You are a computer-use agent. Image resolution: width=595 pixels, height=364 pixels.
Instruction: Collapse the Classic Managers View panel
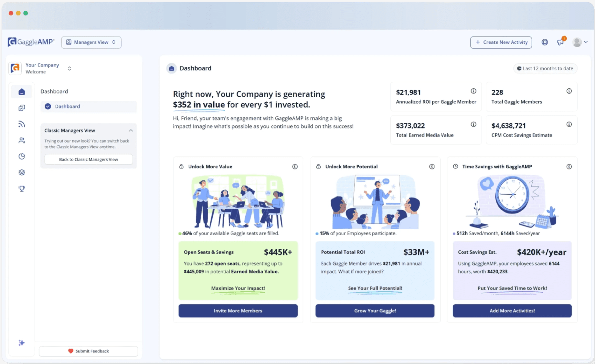point(131,130)
